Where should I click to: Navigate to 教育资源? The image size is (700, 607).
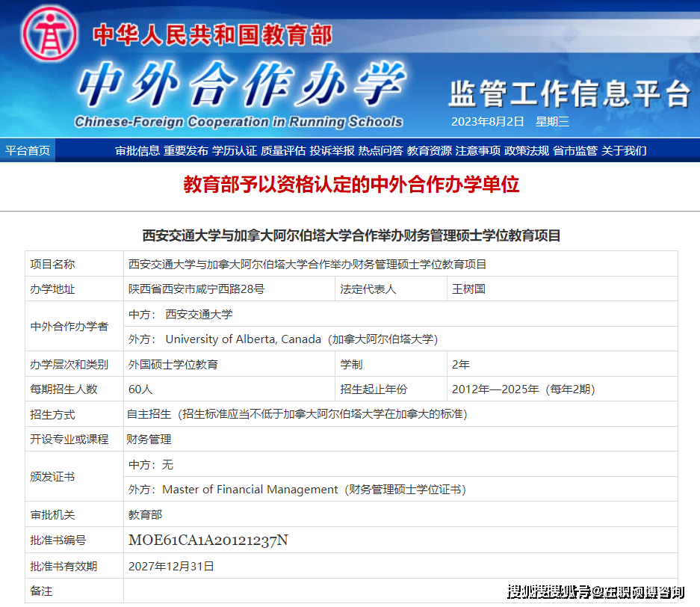point(429,151)
